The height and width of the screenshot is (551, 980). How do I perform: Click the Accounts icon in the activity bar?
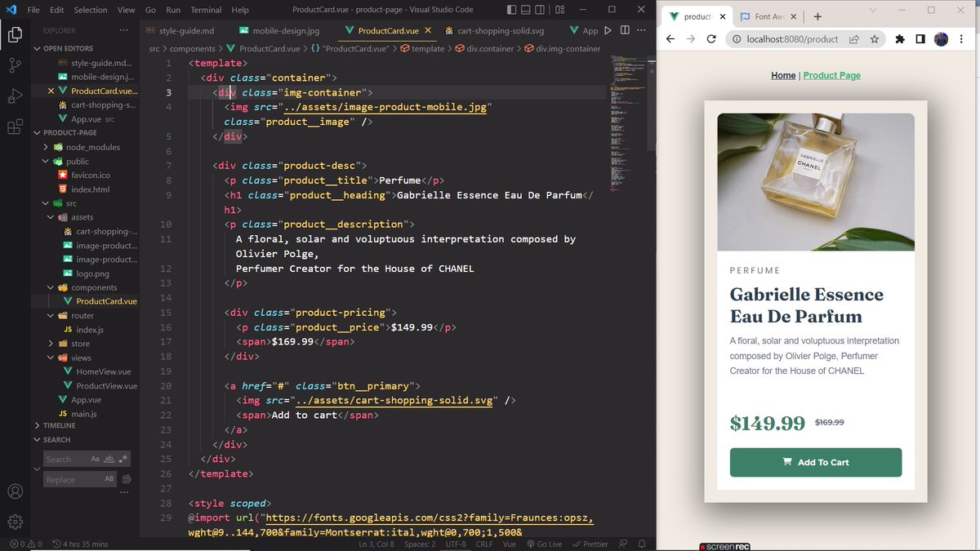(15, 491)
